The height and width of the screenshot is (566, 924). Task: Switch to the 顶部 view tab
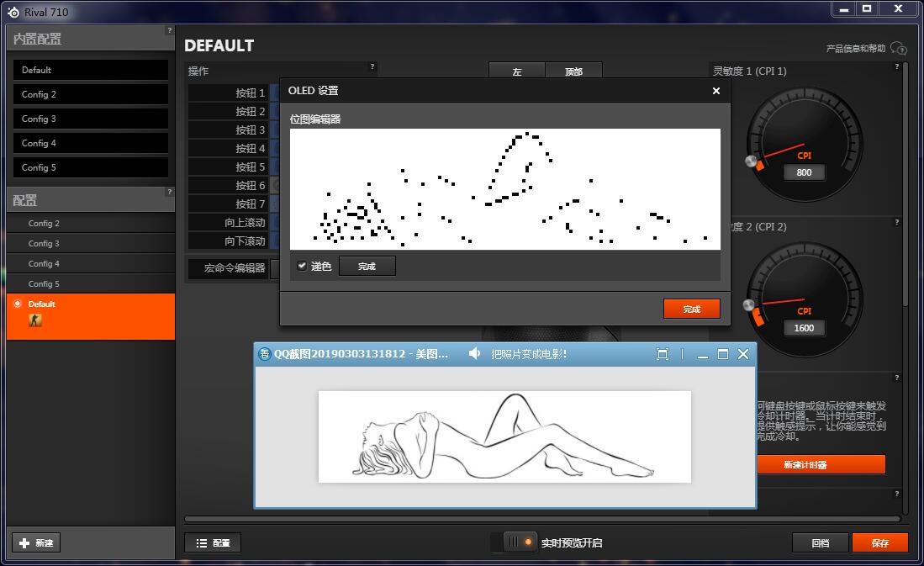point(573,72)
